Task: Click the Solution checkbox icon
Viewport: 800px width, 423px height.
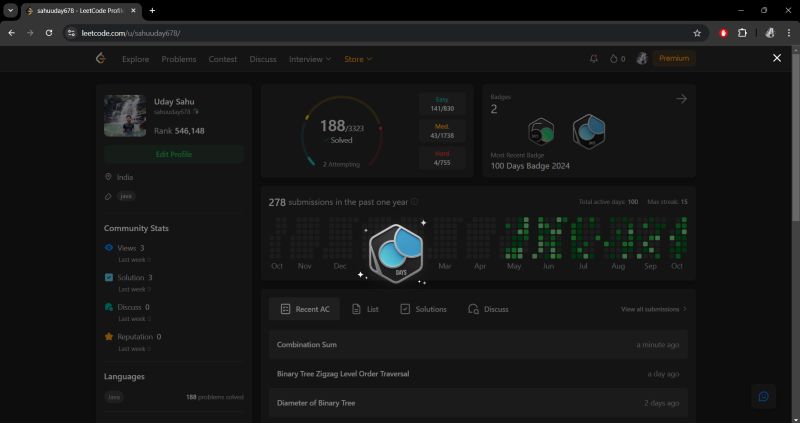Action: 109,277
